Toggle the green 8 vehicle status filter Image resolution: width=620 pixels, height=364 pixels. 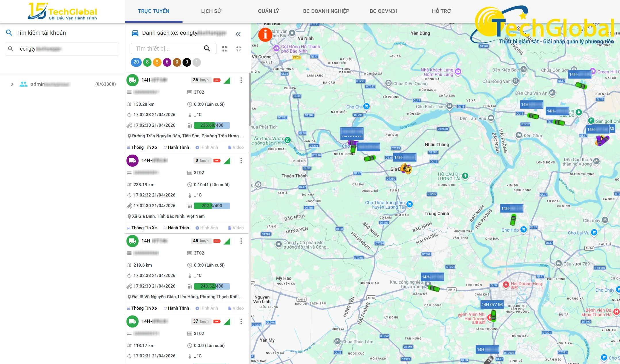tap(147, 62)
